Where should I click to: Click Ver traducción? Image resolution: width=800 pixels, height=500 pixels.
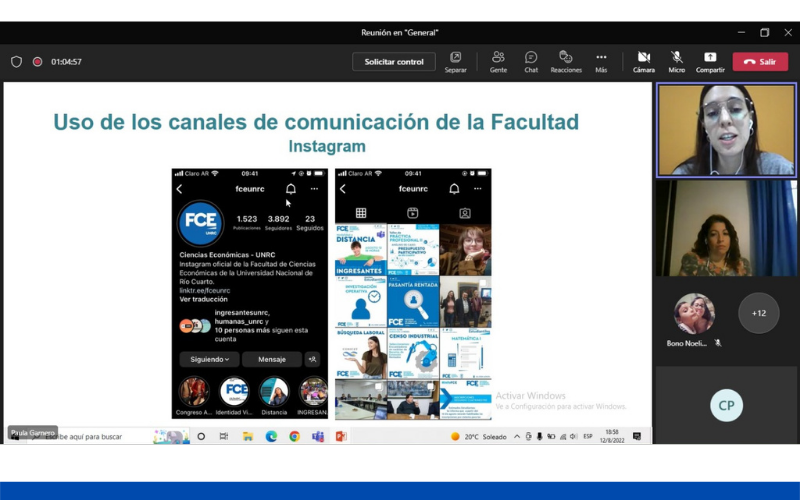(x=203, y=299)
